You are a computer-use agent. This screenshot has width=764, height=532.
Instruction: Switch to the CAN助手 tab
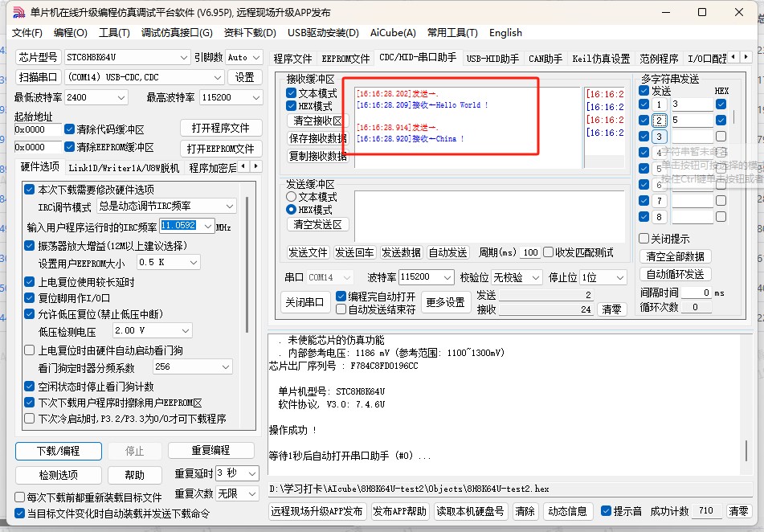point(545,59)
